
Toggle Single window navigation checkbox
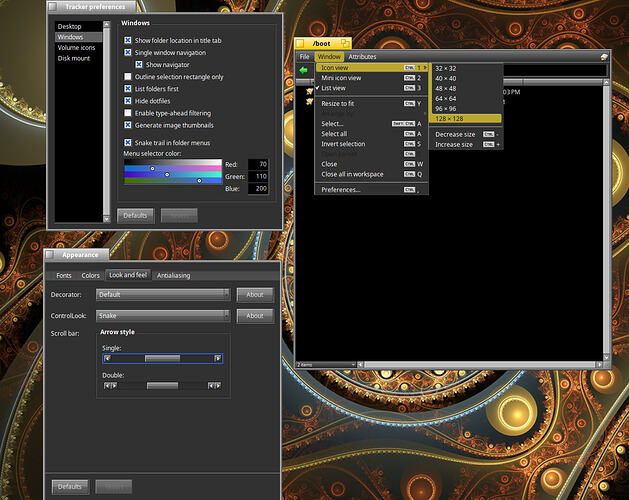click(x=128, y=52)
